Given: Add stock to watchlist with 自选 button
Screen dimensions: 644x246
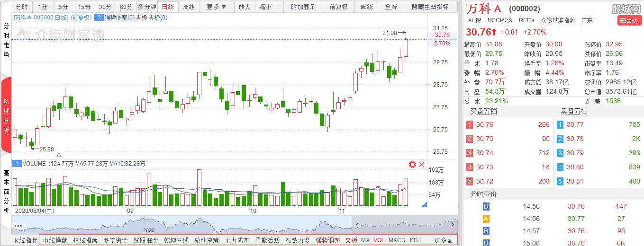Looking at the screenshot, I should click(629, 21).
